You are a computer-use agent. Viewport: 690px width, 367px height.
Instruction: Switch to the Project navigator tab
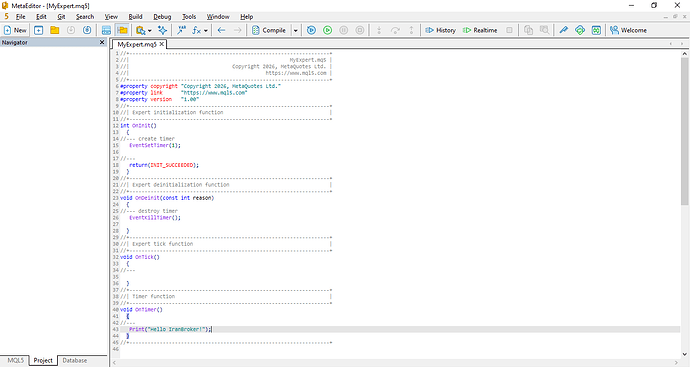(43, 360)
